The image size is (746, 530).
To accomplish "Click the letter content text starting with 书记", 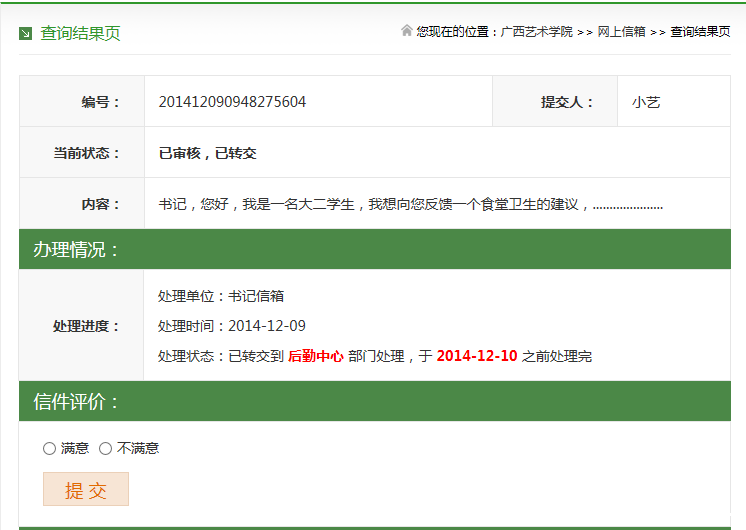I will coord(410,204).
